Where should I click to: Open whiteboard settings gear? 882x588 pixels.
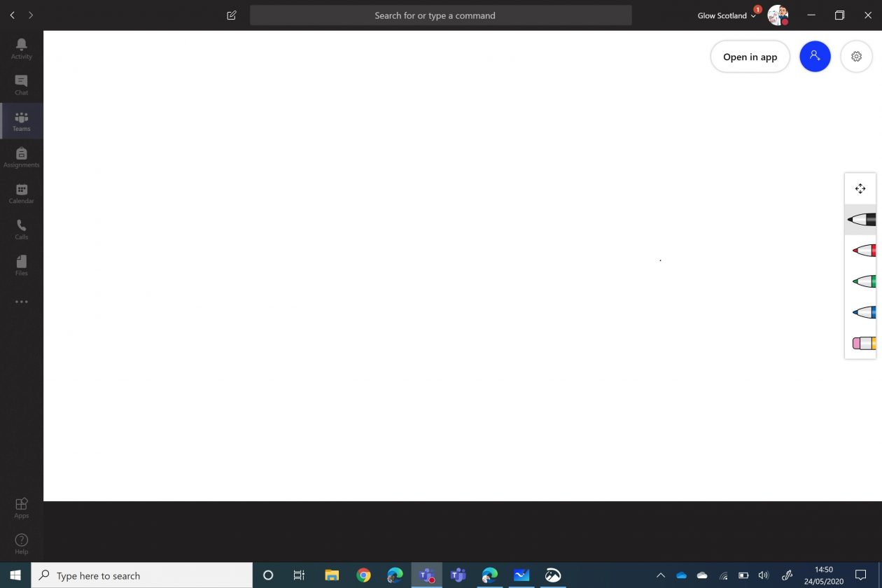tap(856, 57)
